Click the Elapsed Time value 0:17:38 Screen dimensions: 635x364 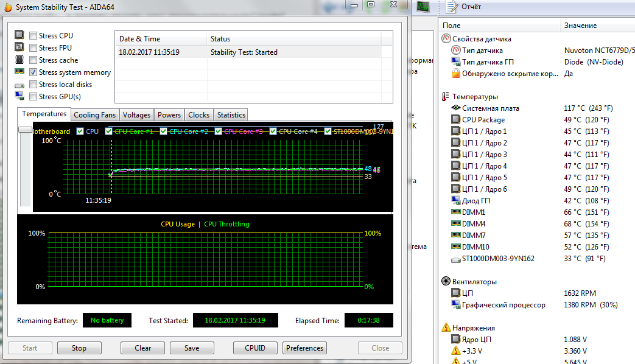coord(368,320)
